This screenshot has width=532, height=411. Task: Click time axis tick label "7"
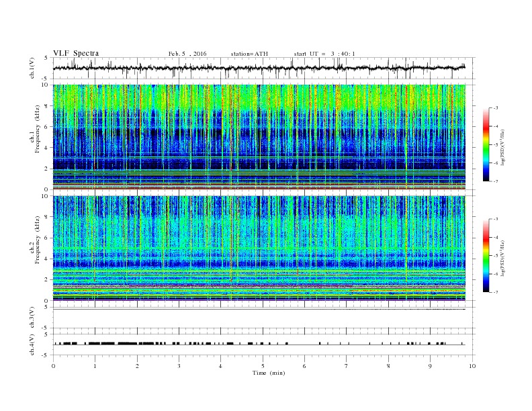[x=347, y=366]
